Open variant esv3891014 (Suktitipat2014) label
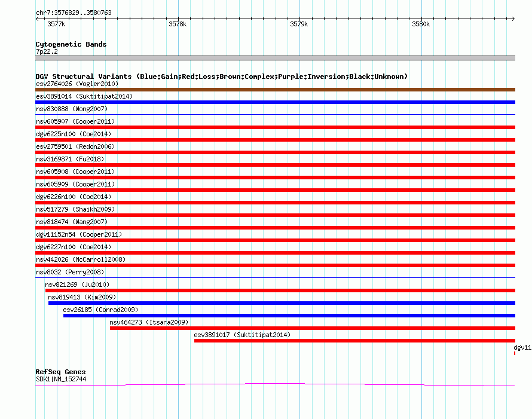The image size is (532, 419). [x=84, y=96]
